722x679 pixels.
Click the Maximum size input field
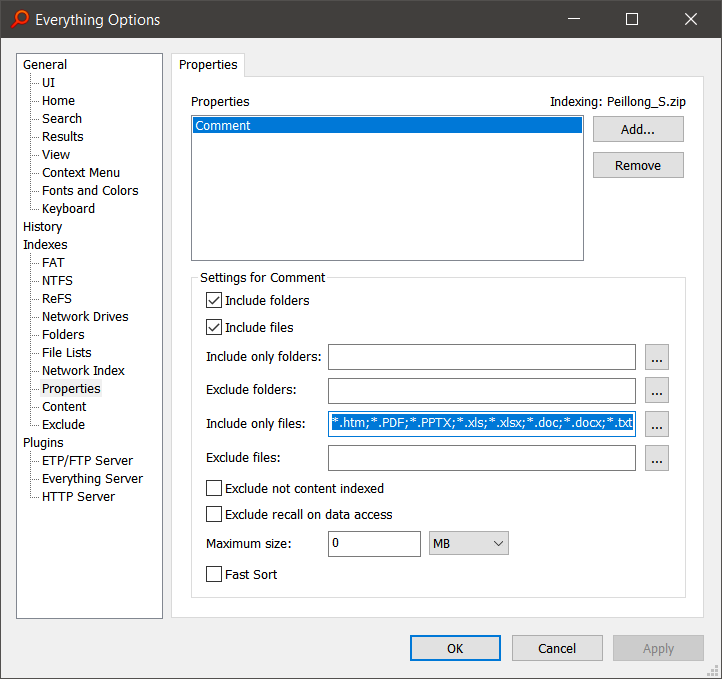374,544
